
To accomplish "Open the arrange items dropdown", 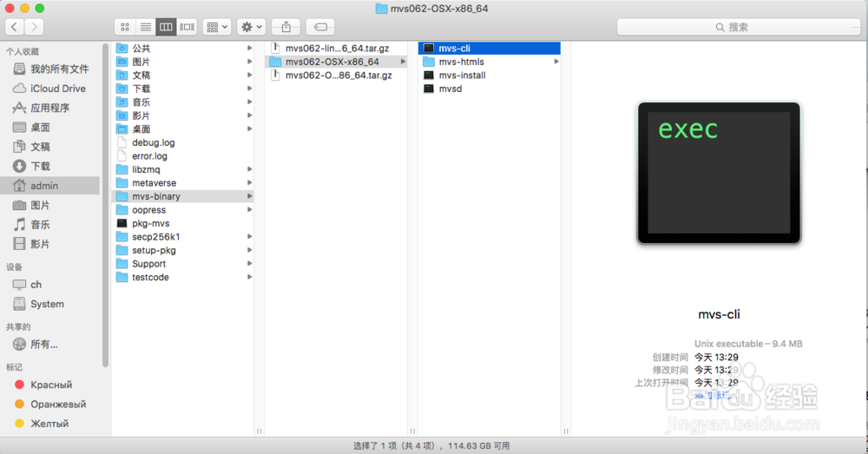I will click(x=216, y=27).
